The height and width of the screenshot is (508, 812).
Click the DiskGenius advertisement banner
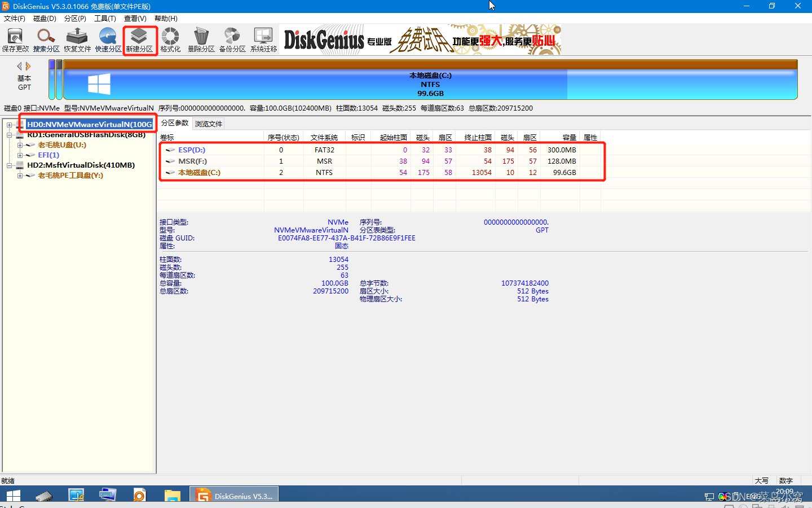(x=421, y=40)
